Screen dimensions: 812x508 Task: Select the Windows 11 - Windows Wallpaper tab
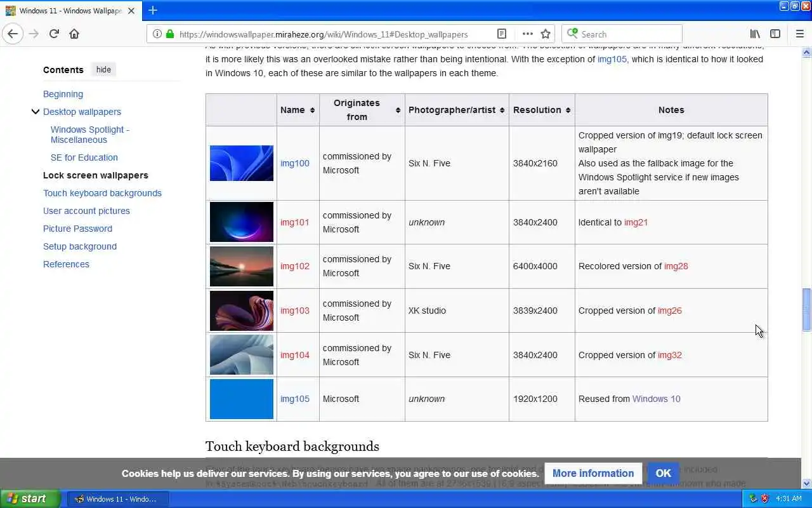71,11
